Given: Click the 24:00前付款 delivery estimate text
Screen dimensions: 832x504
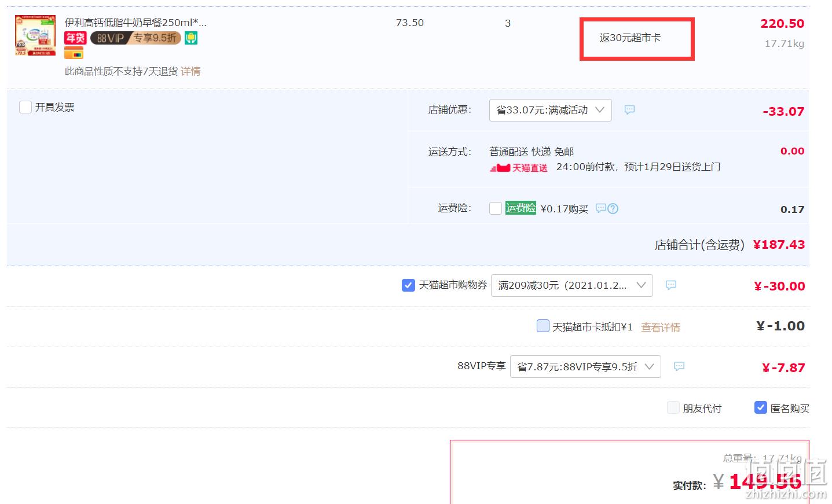Looking at the screenshot, I should coord(638,167).
